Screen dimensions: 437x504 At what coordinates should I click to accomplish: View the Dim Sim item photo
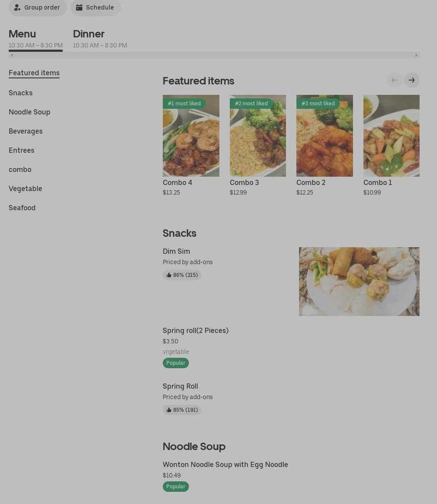pyautogui.click(x=359, y=282)
